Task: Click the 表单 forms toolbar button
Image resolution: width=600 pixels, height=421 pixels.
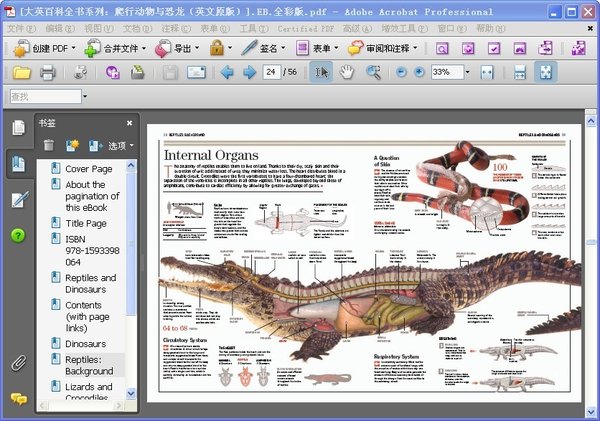Action: click(x=317, y=49)
